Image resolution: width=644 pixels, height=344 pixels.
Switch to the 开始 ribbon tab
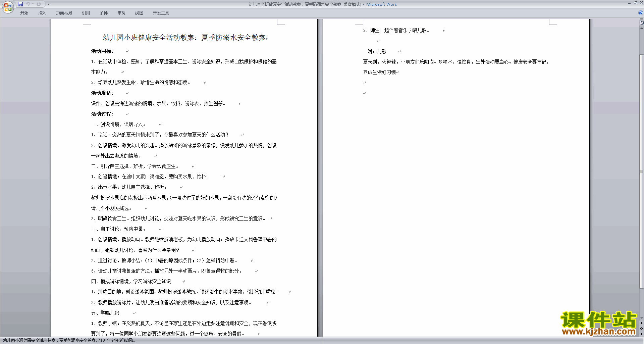(x=24, y=13)
